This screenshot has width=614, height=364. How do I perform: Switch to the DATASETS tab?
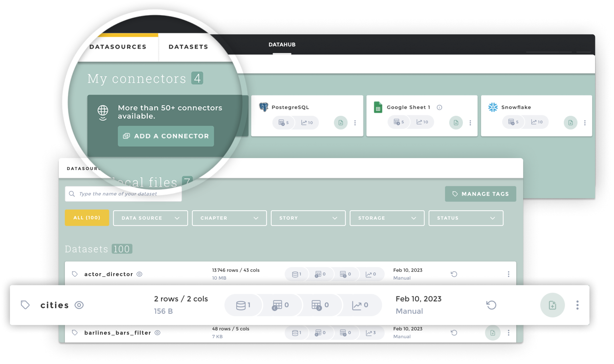tap(189, 47)
